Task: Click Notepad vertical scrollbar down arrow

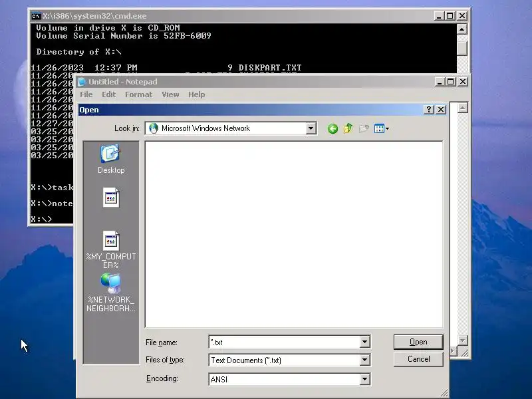Action: [462, 340]
